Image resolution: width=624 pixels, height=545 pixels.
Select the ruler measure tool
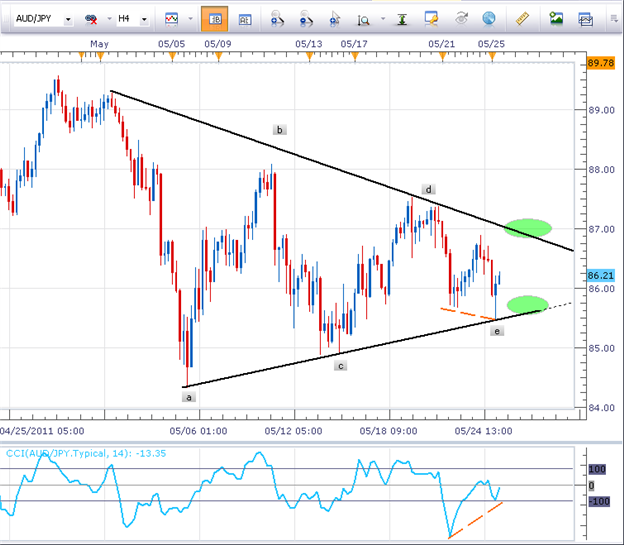click(x=522, y=18)
